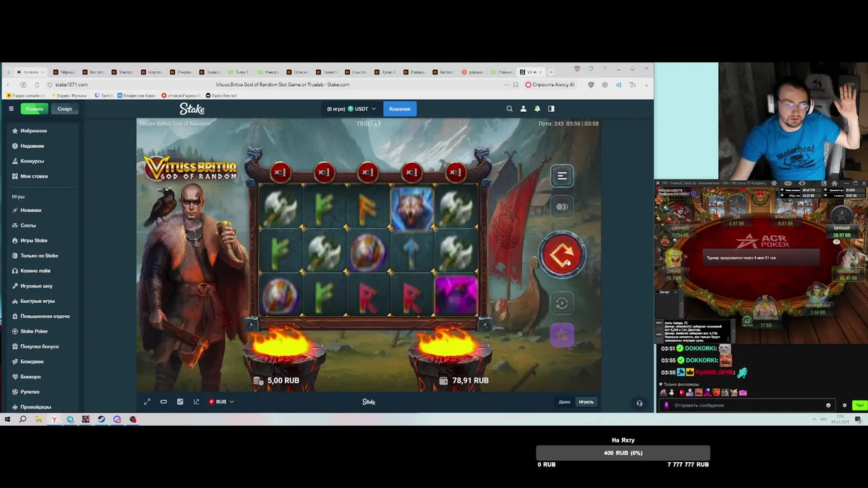Select the wolf symbol on the reels
Image resolution: width=868 pixels, height=488 pixels.
pos(412,208)
